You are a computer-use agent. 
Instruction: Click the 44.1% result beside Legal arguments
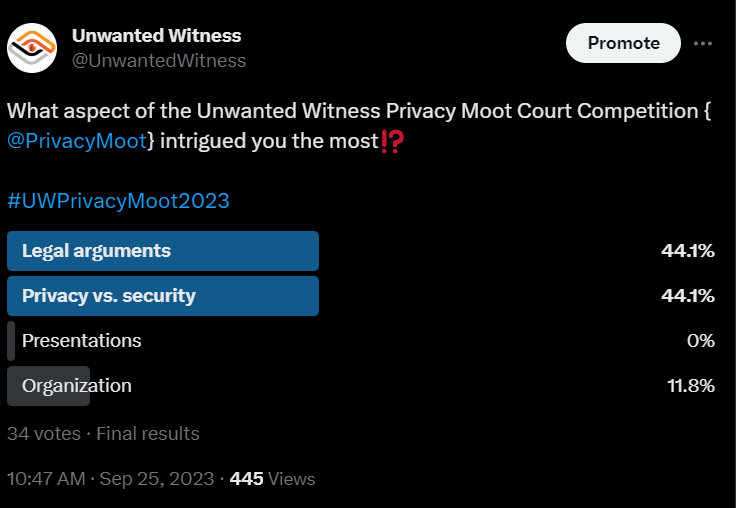click(x=687, y=251)
